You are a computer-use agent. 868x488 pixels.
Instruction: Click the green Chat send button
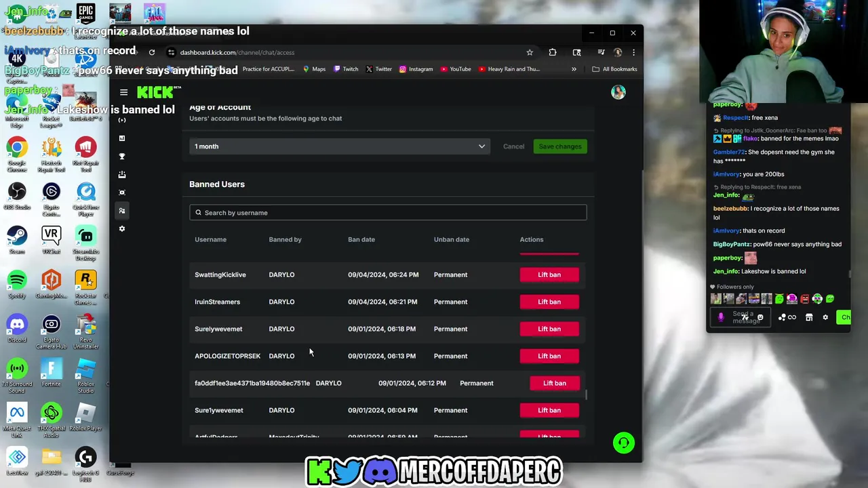[844, 317]
